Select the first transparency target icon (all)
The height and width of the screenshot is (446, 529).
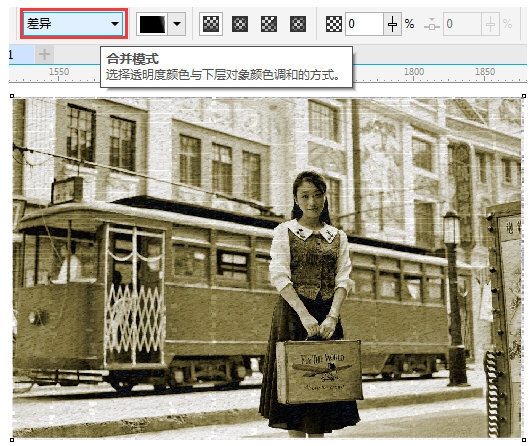point(211,24)
